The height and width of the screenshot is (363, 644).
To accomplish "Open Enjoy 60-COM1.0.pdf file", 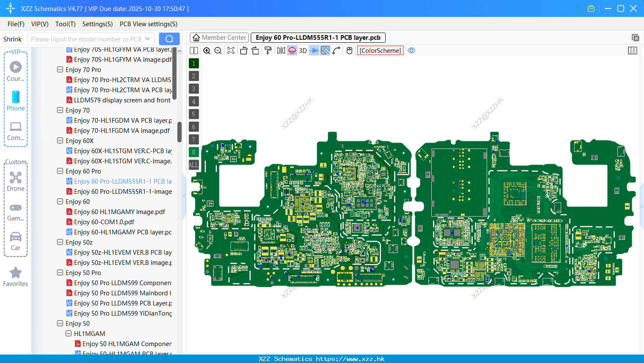I will point(104,222).
